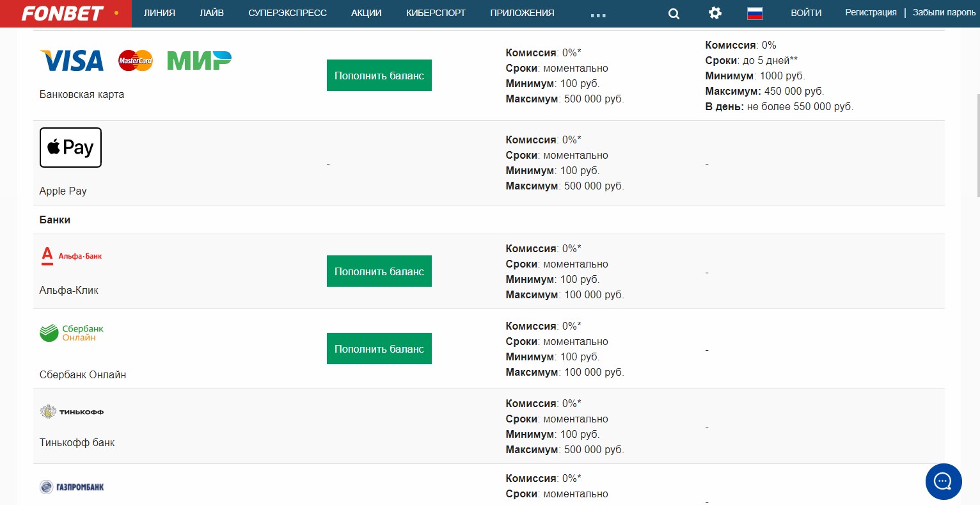Click the MasterCard logo

pyautogui.click(x=136, y=61)
